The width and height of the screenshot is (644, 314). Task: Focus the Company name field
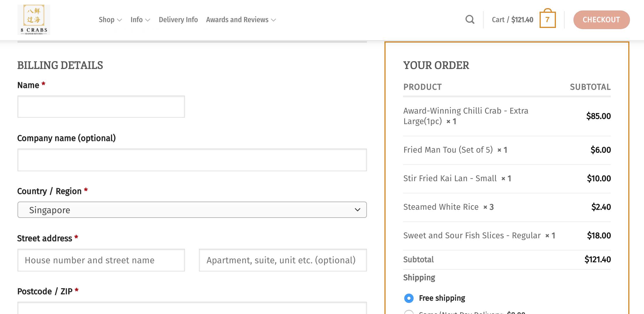coord(192,160)
